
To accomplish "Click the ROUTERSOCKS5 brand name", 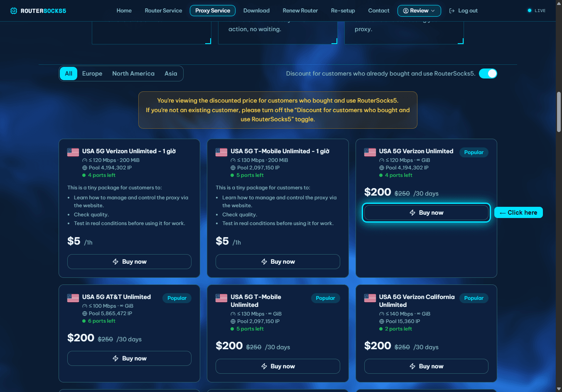I will [x=44, y=11].
